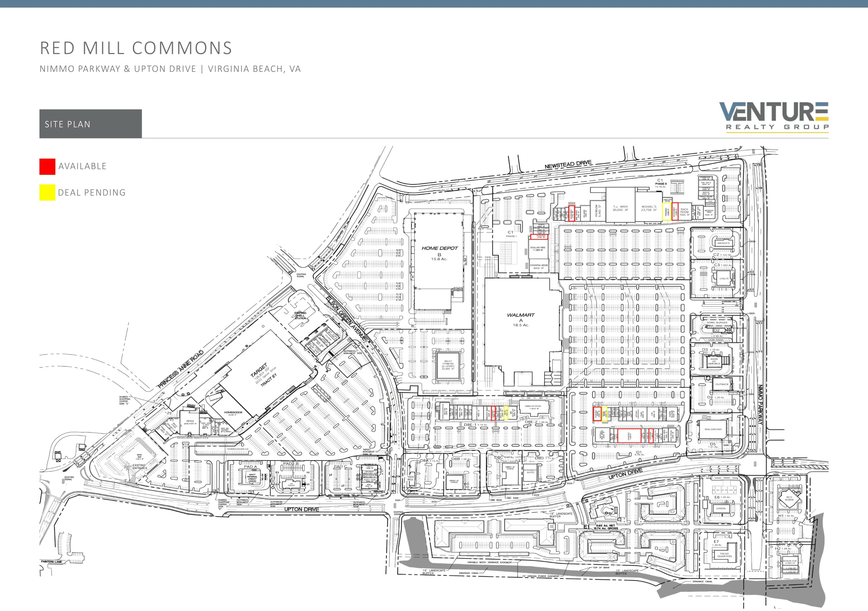Select the HOME DEPOT building label
Viewport: 868px width, 611px height.
(x=440, y=248)
